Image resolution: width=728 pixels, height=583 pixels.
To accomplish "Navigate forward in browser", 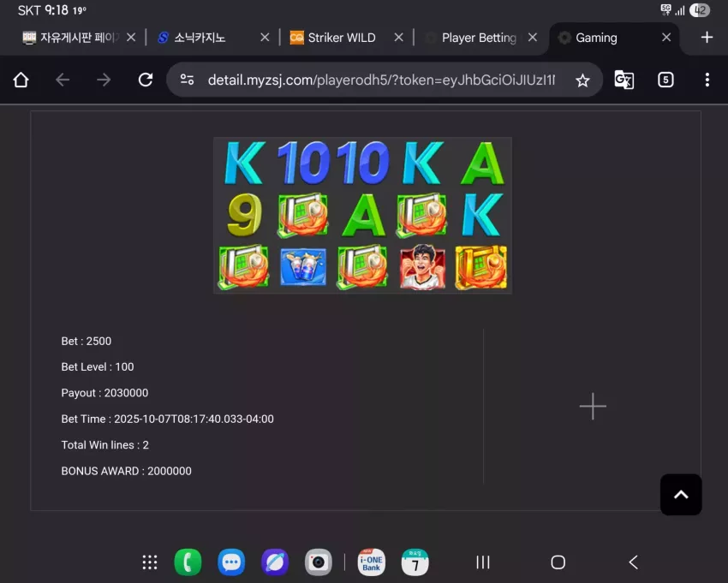I will 104,80.
